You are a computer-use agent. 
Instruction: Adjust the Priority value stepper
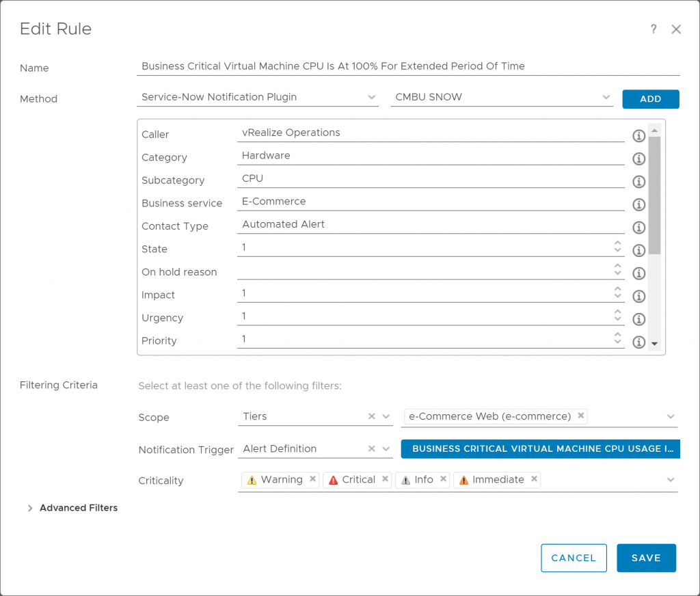[617, 338]
